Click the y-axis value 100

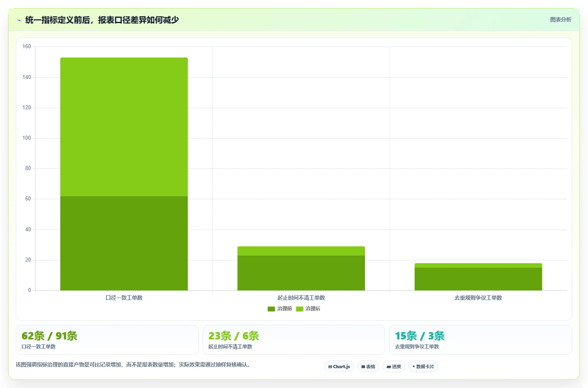tap(27, 138)
